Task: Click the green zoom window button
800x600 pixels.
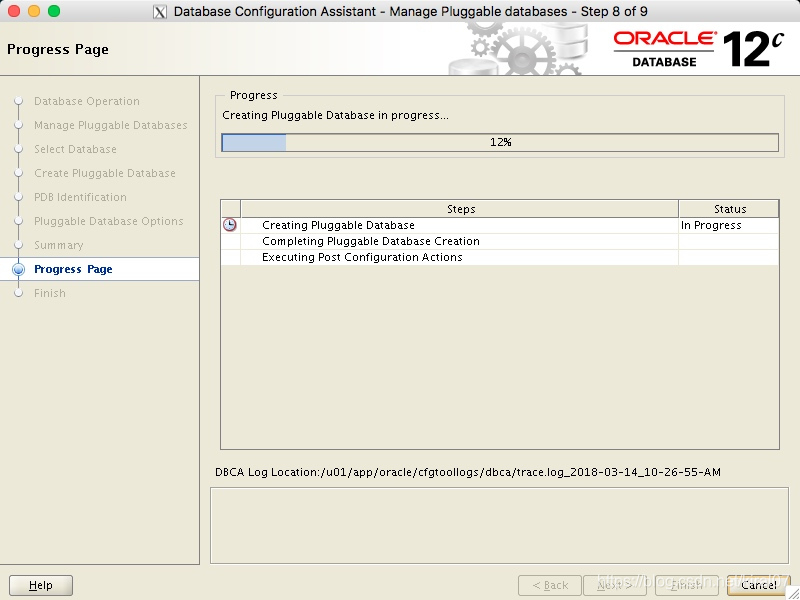Action: 54,11
